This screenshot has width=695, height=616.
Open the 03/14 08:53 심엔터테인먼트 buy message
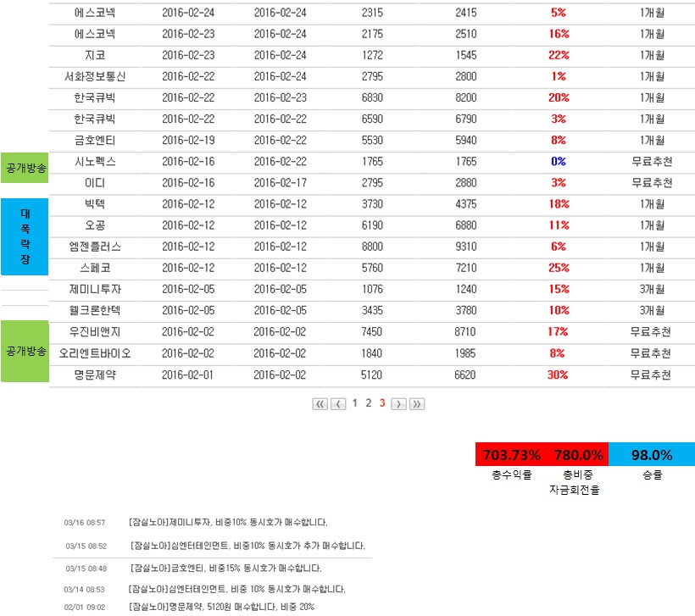coord(237,589)
